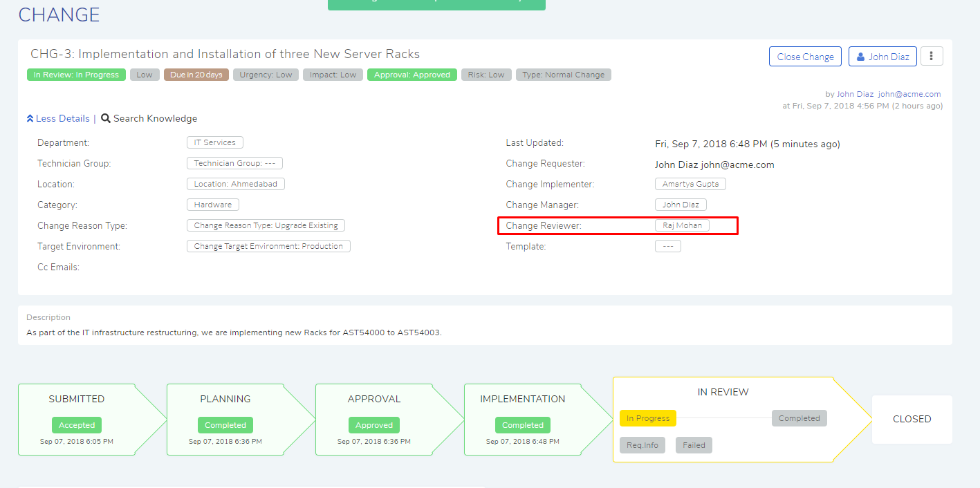The height and width of the screenshot is (488, 980).
Task: Click the Cc Emails field label
Action: pos(58,267)
